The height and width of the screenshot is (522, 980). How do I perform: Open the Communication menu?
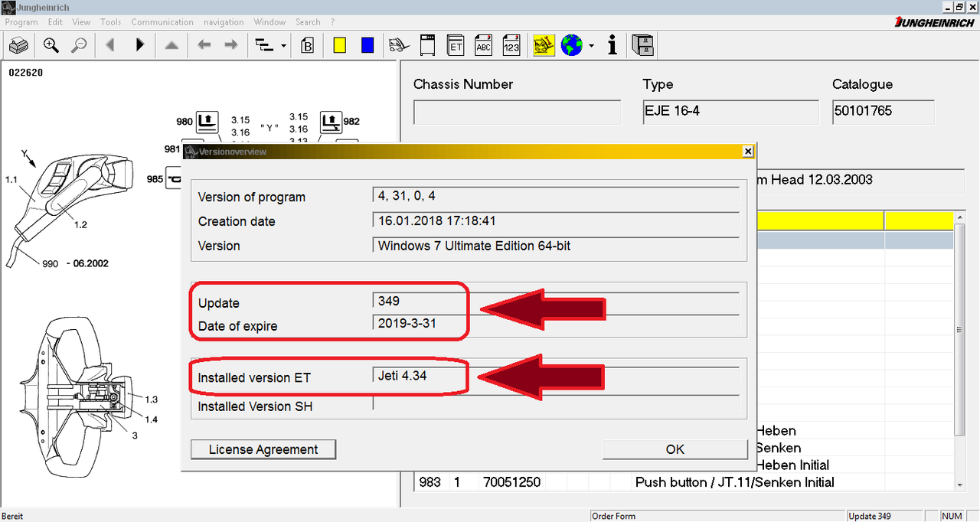pyautogui.click(x=162, y=22)
